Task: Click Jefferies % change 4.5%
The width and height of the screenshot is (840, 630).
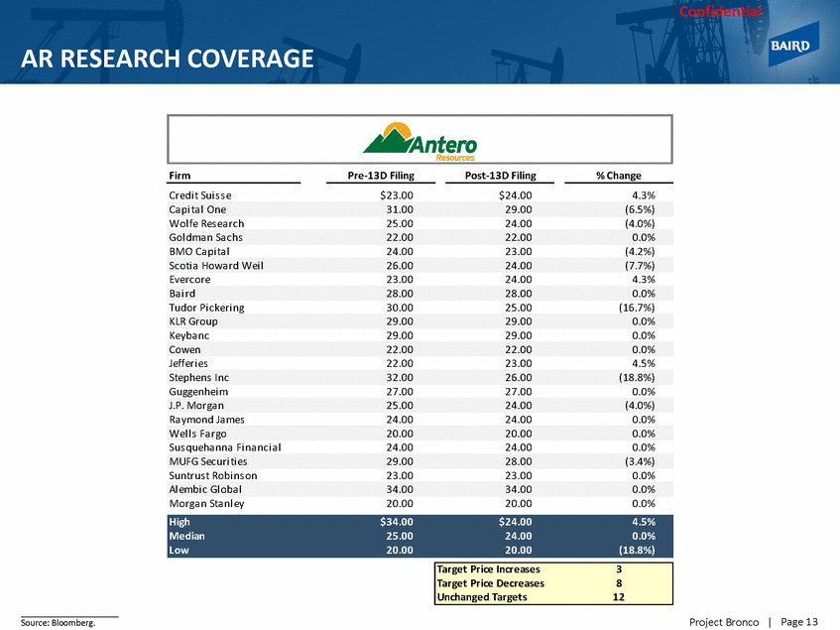Action: pyautogui.click(x=644, y=364)
